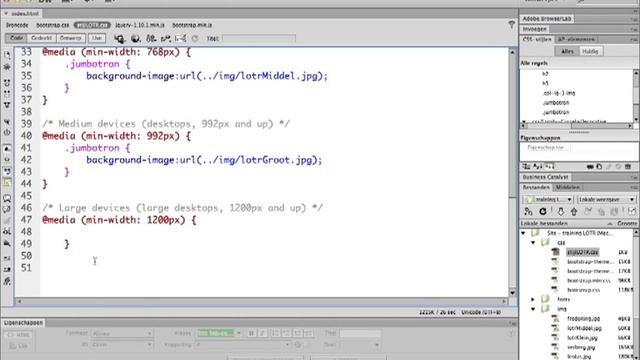Select lotrMiddel.jpg in the Files tree
The height and width of the screenshot is (360, 640).
pos(584,328)
